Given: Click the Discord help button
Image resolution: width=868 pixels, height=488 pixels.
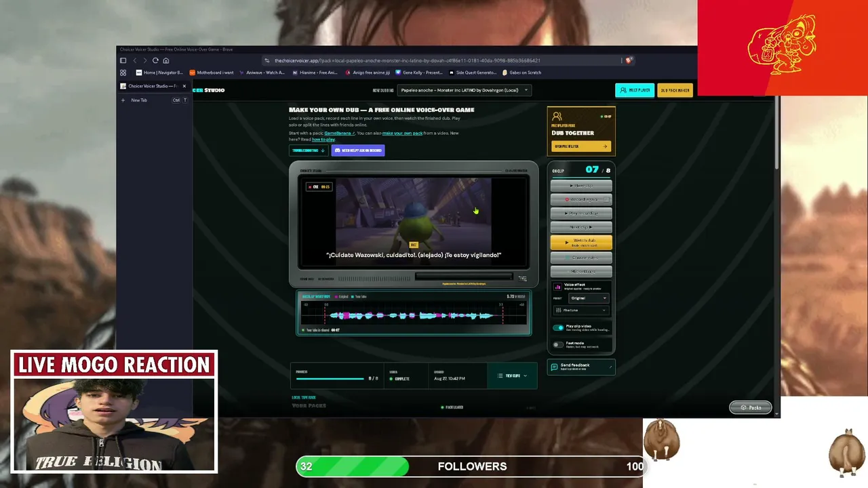Looking at the screenshot, I should point(358,150).
